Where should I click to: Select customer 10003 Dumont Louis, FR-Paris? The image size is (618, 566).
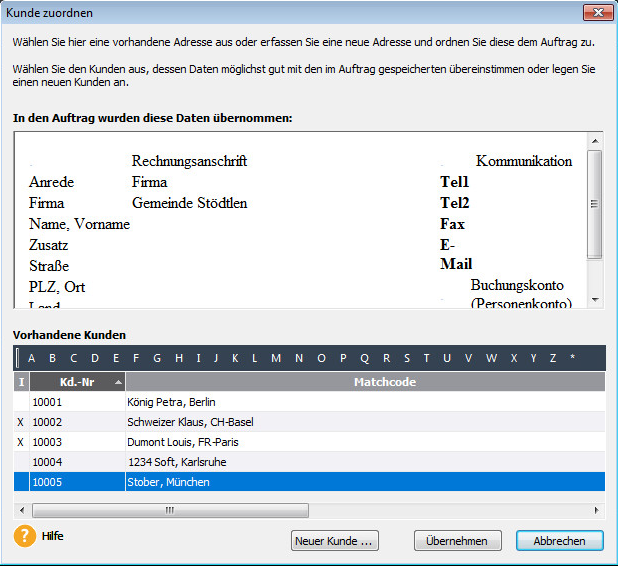pos(183,442)
